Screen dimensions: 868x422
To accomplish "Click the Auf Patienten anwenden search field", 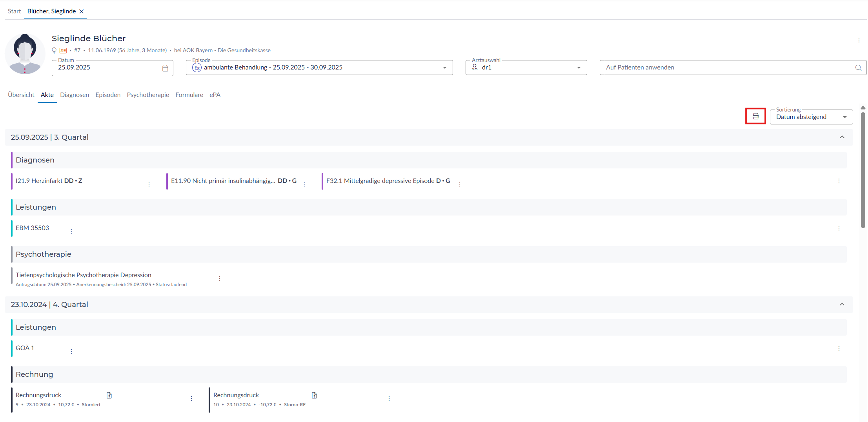I will tap(726, 68).
